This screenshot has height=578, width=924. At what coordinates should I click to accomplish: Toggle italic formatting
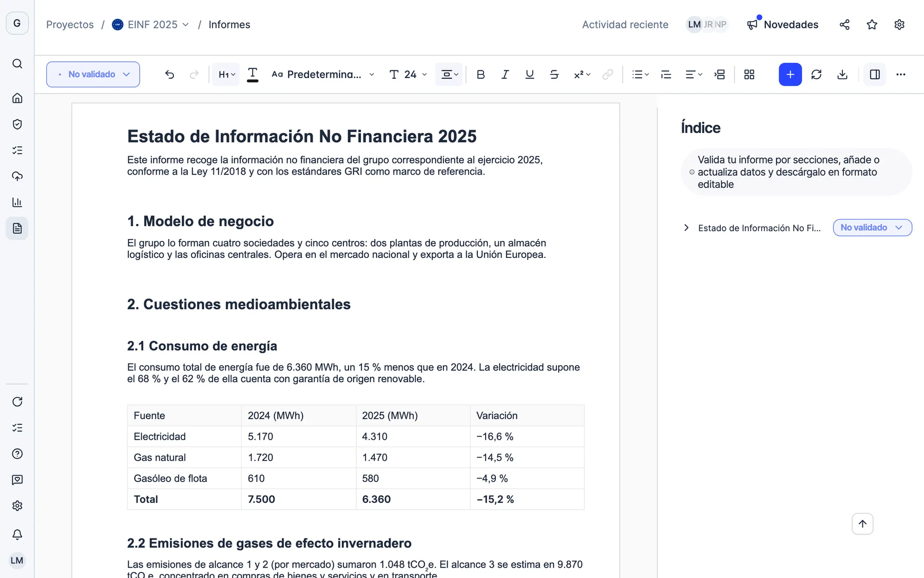coord(505,74)
